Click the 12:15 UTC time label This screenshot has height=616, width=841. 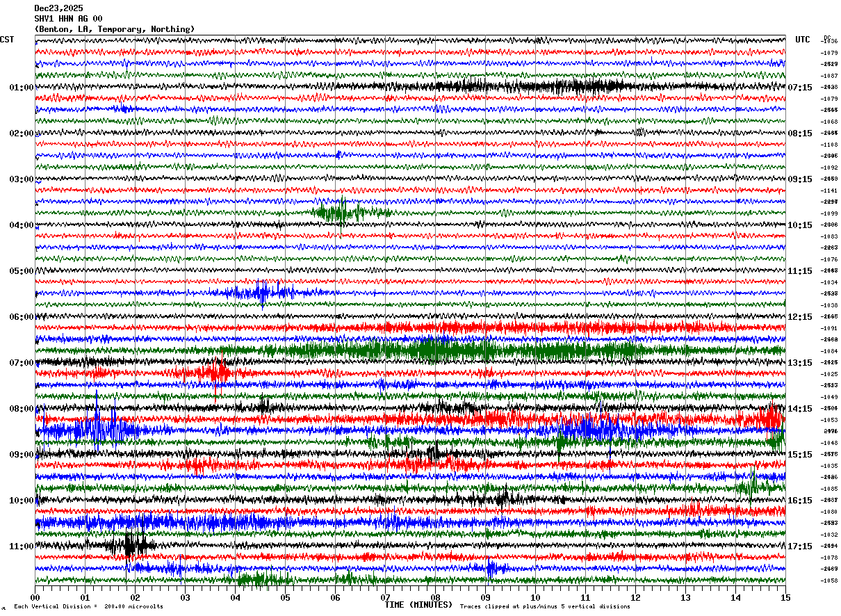(801, 317)
